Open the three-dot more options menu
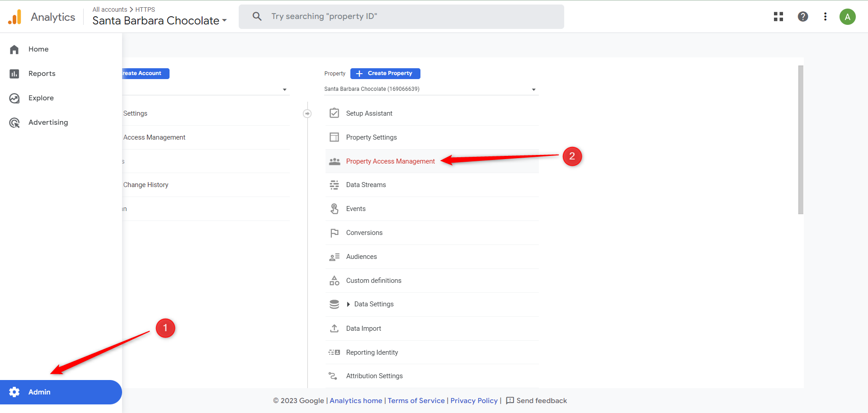Screen dimensions: 868x413 pyautogui.click(x=825, y=17)
